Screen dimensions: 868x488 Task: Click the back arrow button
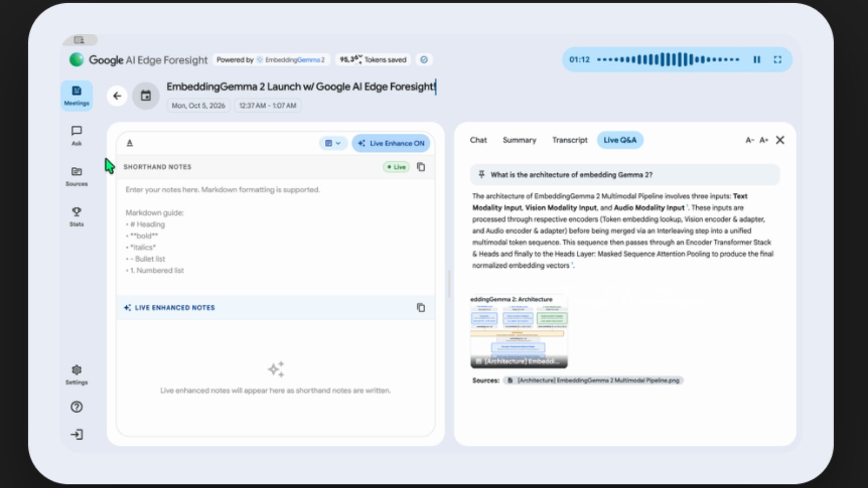point(117,96)
